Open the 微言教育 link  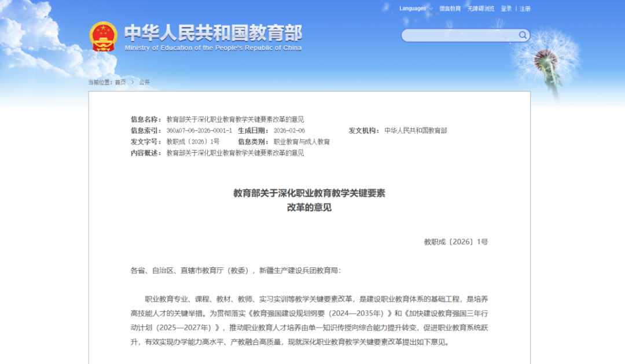[450, 9]
